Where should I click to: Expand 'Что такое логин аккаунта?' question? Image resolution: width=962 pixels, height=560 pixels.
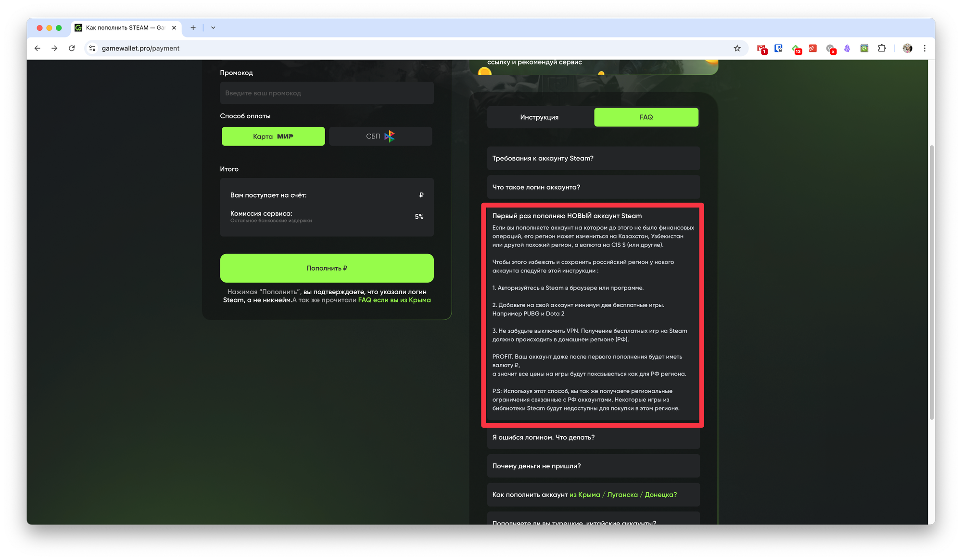(593, 187)
